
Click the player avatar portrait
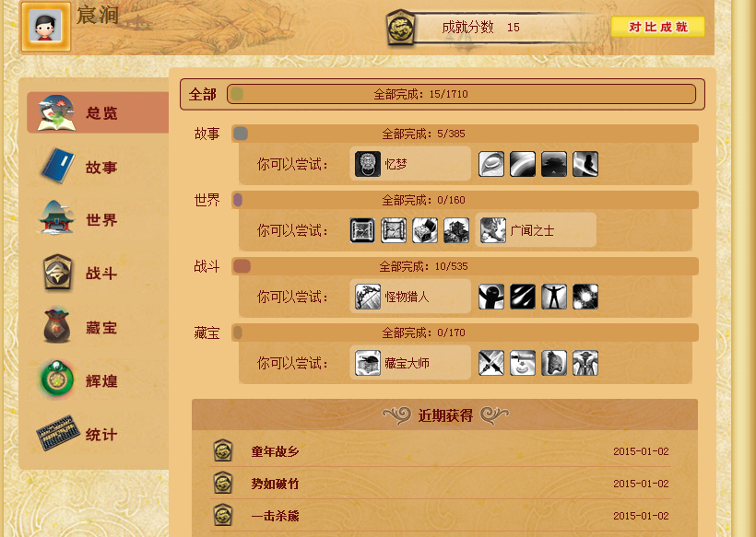[45, 27]
